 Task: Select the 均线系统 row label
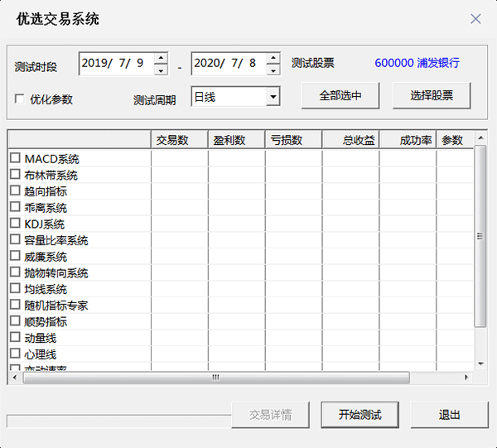(46, 289)
